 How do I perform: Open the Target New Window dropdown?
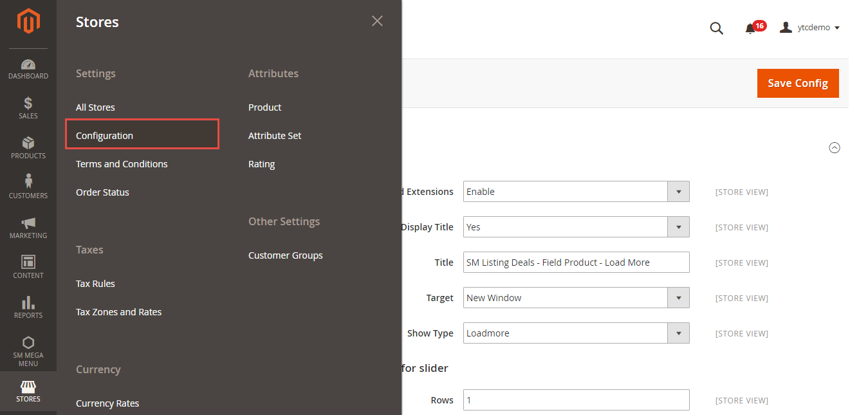[x=678, y=298]
